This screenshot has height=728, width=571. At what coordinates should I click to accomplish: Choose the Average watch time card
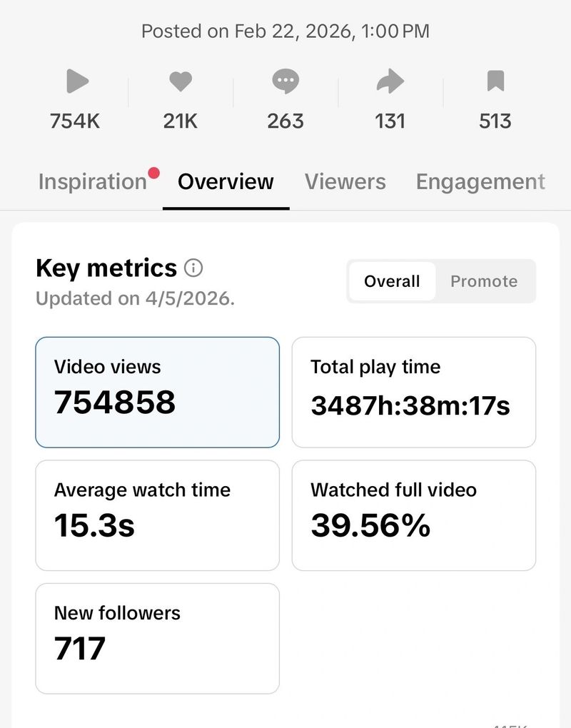pos(157,515)
